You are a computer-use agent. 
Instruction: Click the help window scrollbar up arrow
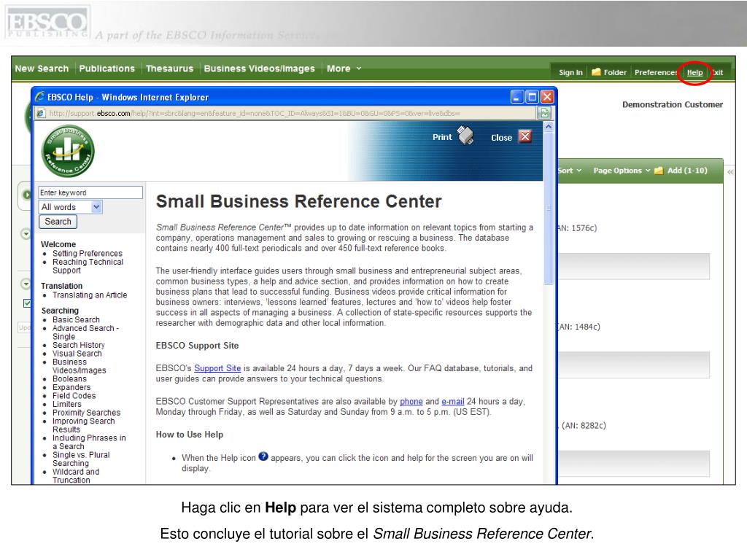point(549,127)
